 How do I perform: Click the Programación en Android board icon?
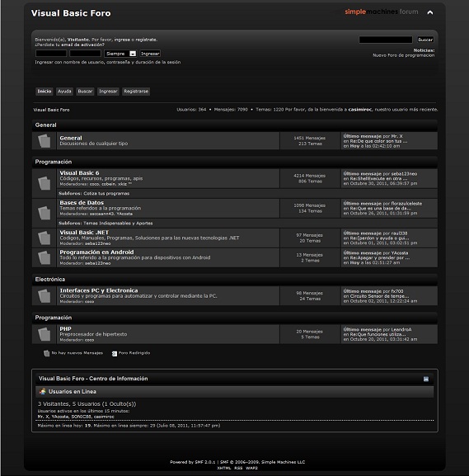(x=45, y=257)
